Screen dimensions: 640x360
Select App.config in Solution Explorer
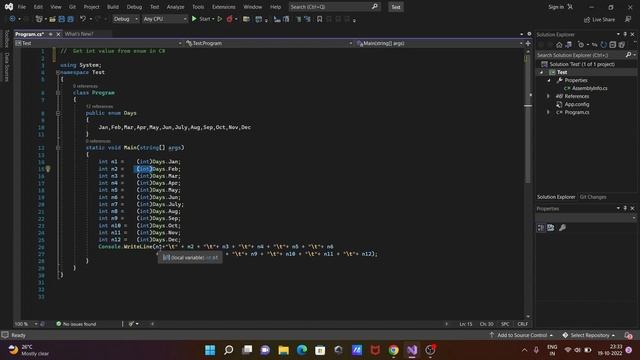(577, 104)
